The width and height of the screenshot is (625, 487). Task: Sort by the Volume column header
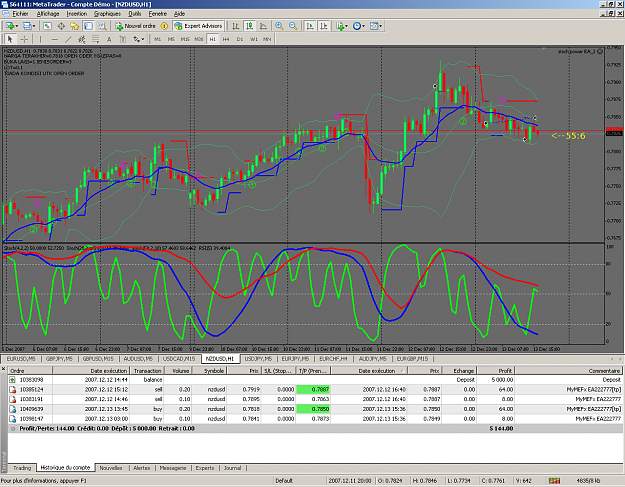coord(178,371)
